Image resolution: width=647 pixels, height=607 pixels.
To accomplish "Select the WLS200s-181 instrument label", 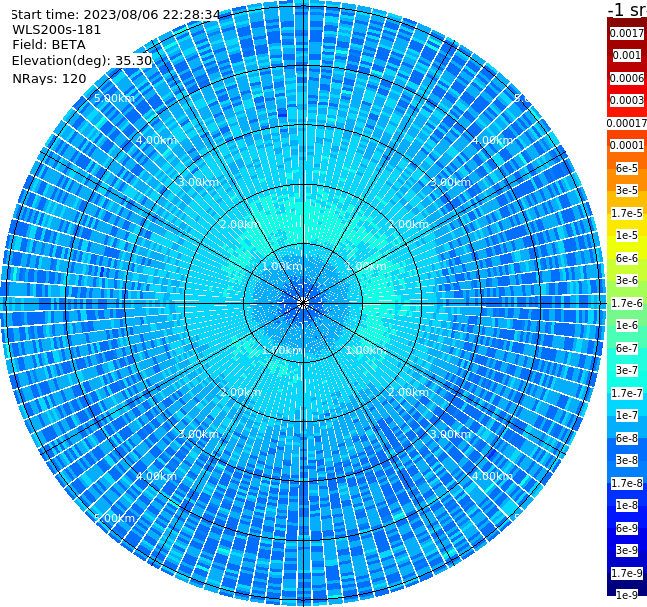I will coord(57,30).
